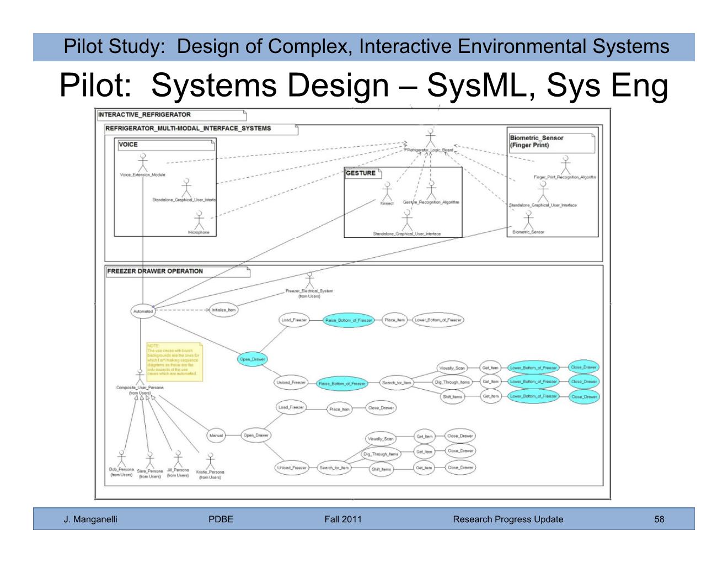Click the Voice_Extension_Module actor figure

click(143, 161)
